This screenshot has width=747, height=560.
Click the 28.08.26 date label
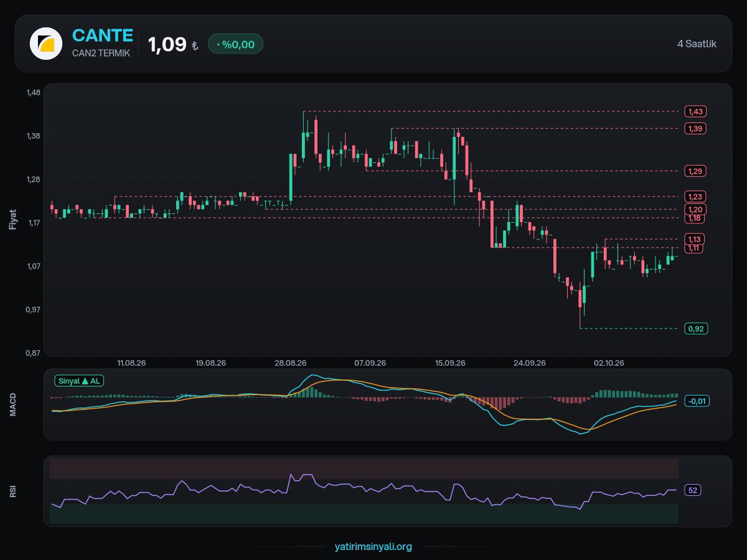[291, 363]
